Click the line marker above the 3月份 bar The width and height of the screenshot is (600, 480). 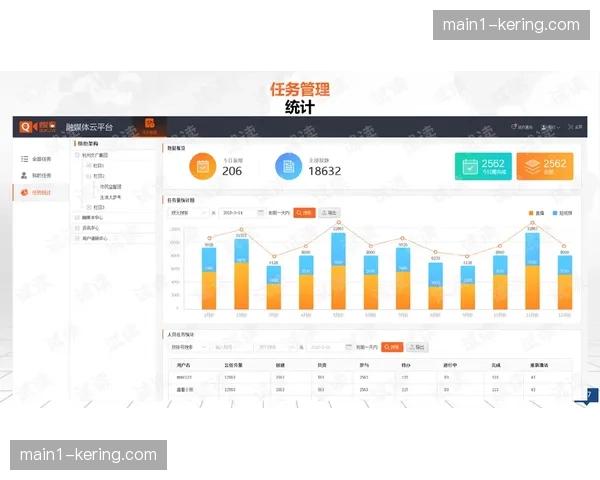pyautogui.click(x=274, y=256)
